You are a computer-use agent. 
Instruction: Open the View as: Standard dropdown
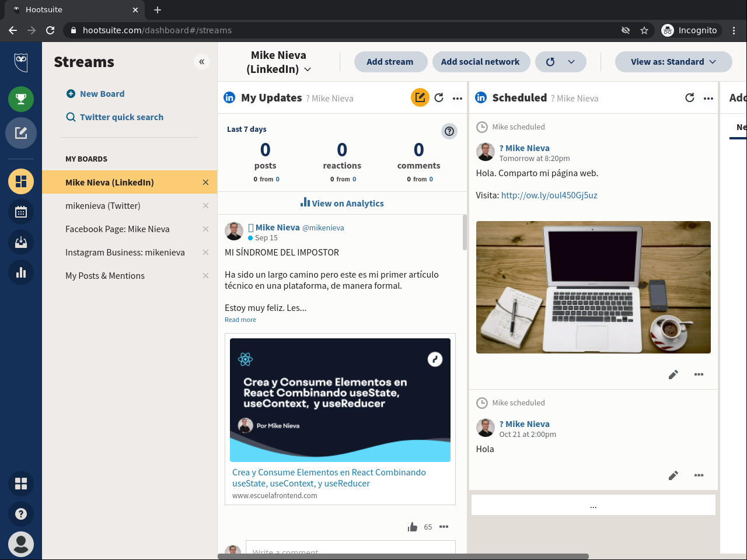tap(673, 62)
